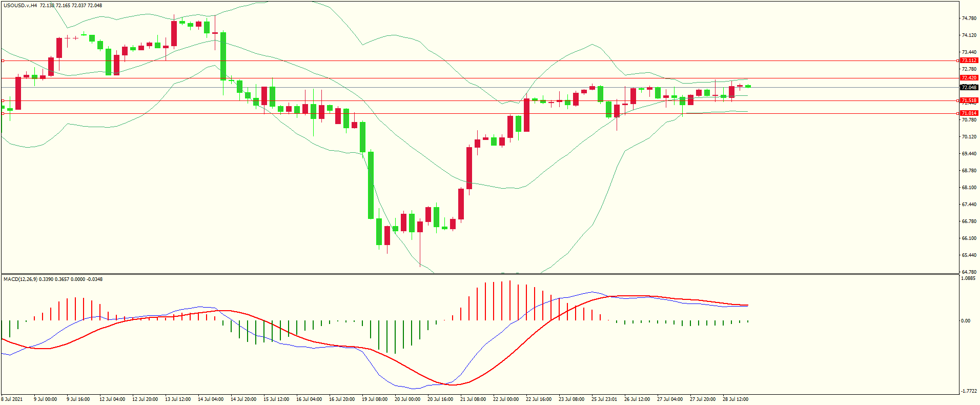Viewport: 980px width, 405px height.
Task: Click the MACD(12,26,9) indicator label
Action: point(20,279)
